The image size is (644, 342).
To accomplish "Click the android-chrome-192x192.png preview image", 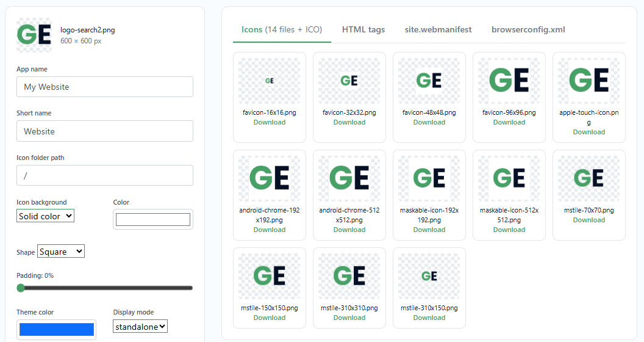I will pos(270,178).
